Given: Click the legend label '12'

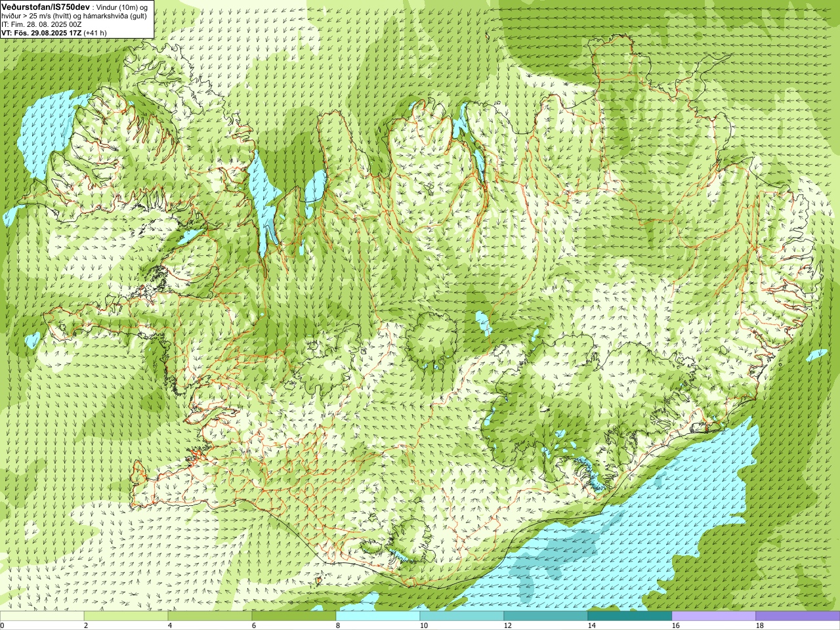Looking at the screenshot, I should 508,625.
